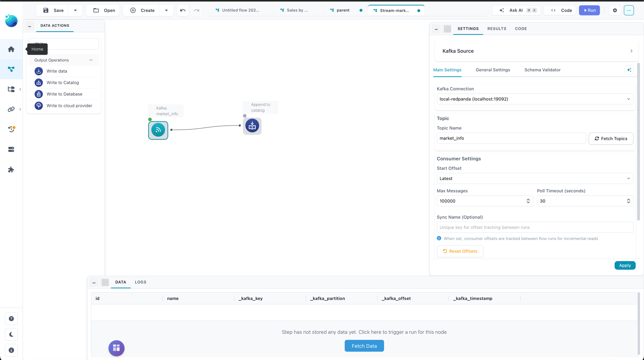Minimize the bottom data panel
644x360 pixels.
tap(94, 283)
